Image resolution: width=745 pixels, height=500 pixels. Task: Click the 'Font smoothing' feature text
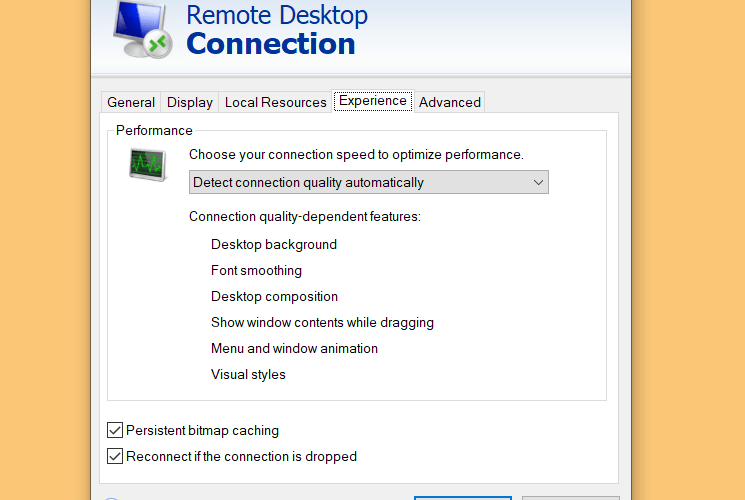tap(256, 270)
